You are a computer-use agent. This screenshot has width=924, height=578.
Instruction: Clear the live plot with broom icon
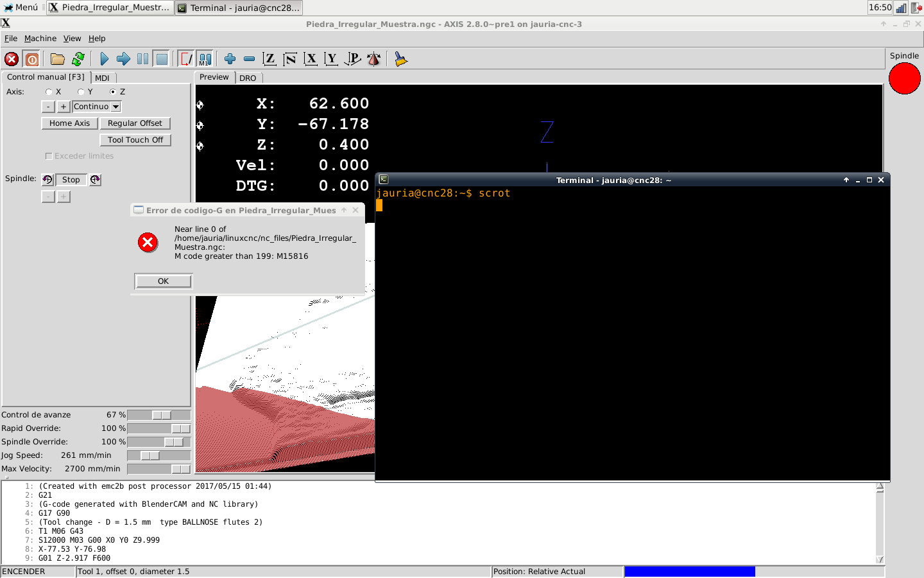400,59
